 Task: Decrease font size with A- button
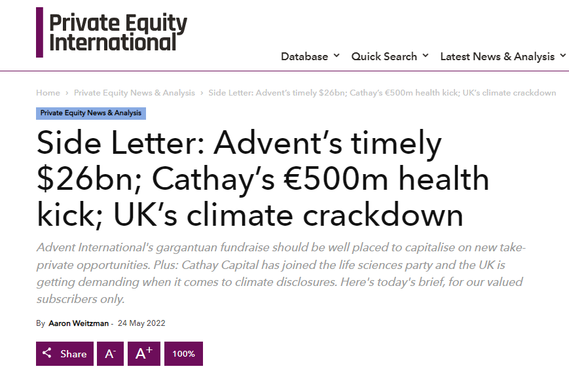point(110,353)
